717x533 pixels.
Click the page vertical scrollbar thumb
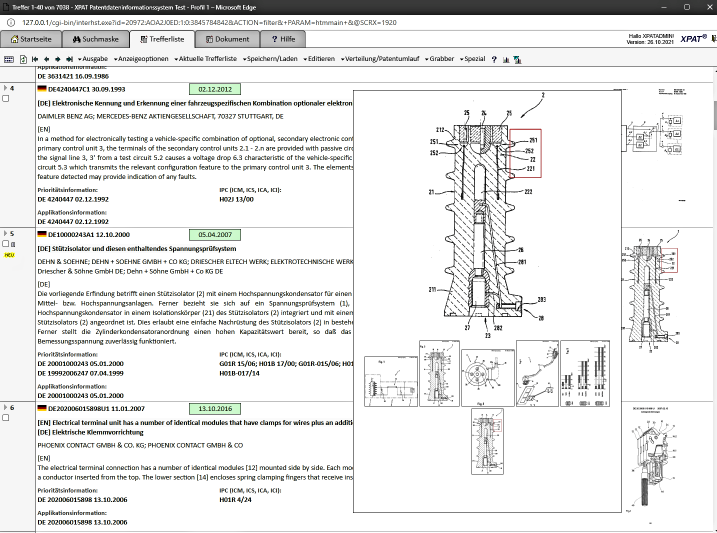pos(714,114)
